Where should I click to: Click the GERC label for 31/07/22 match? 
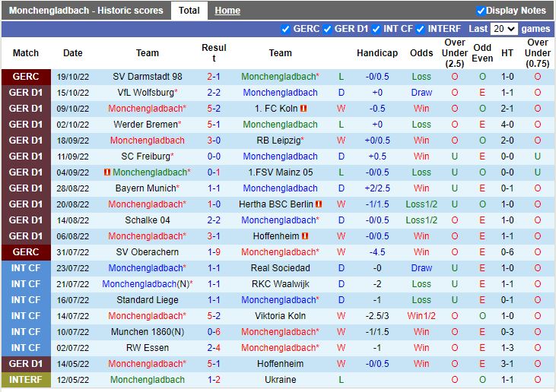(x=26, y=251)
